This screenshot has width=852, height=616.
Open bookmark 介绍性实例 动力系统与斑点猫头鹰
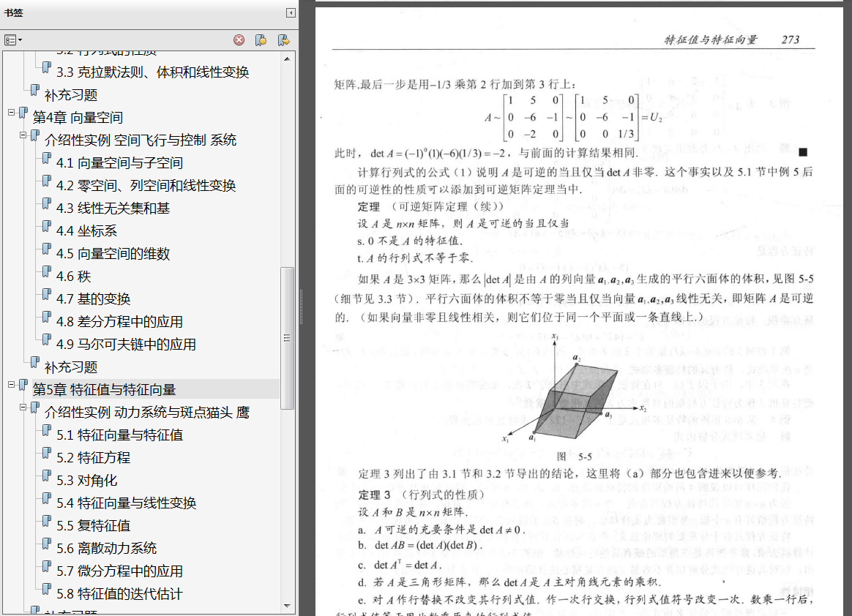146,413
